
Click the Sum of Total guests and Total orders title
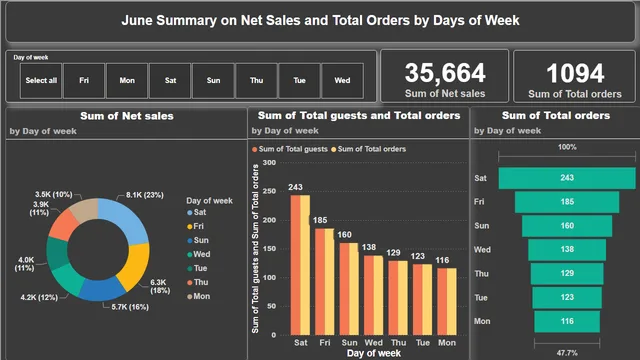tap(359, 116)
